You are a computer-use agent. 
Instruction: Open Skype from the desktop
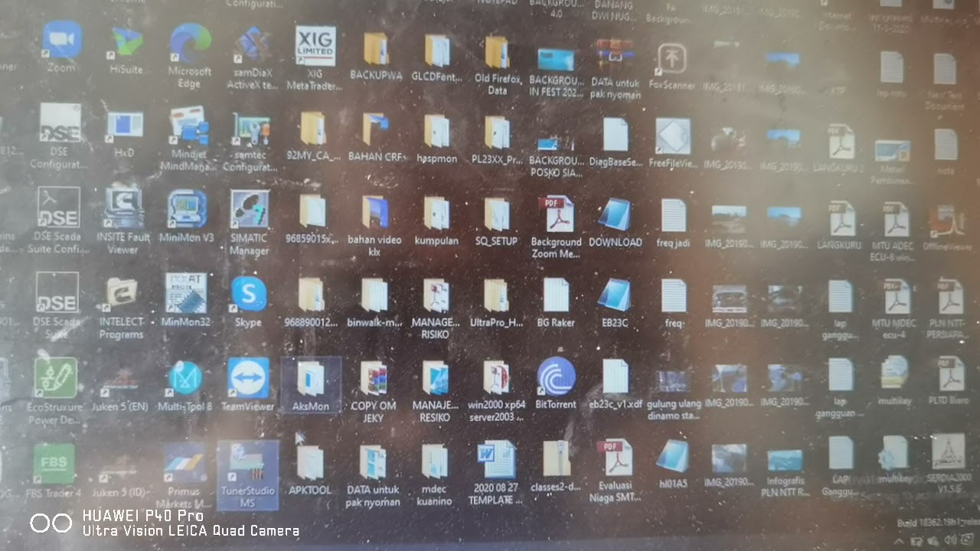tap(249, 302)
